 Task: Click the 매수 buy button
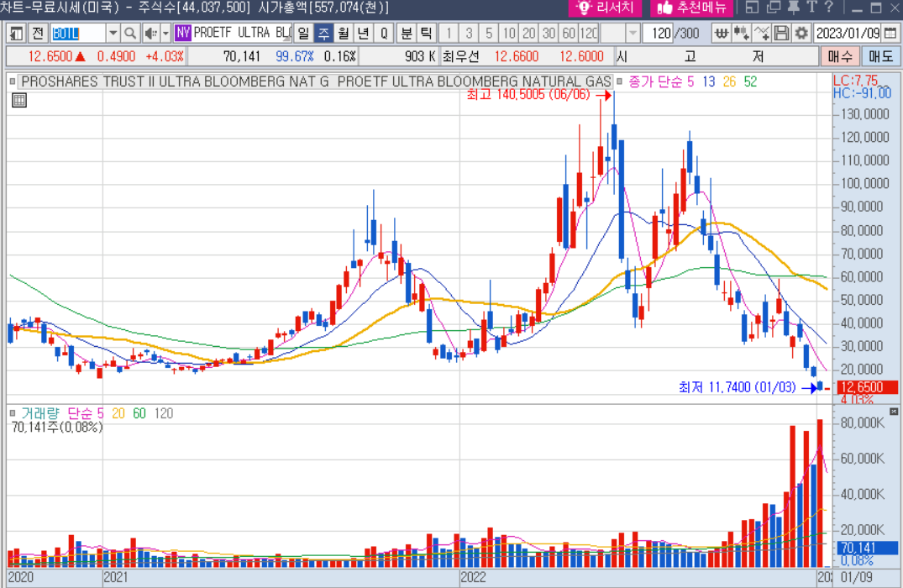[840, 56]
